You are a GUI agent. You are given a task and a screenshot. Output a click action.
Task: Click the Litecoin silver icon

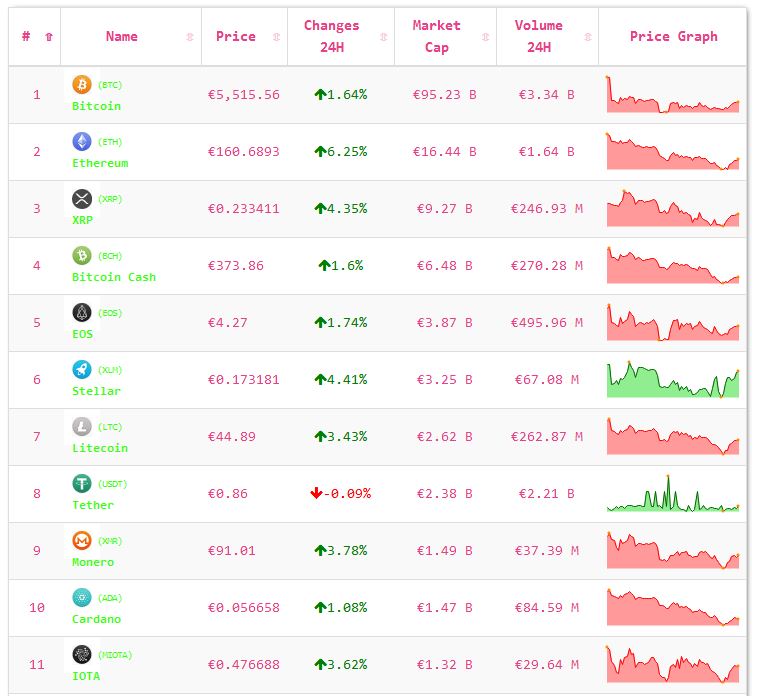(x=82, y=427)
